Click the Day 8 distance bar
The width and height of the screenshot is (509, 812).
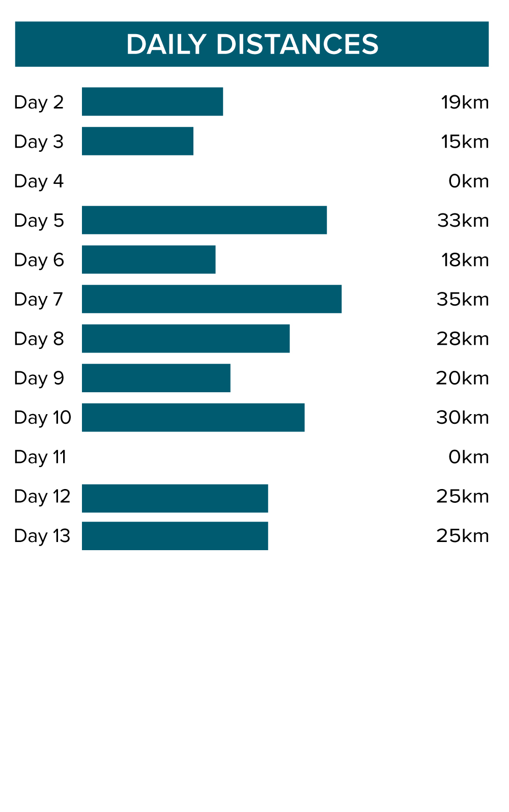186,339
